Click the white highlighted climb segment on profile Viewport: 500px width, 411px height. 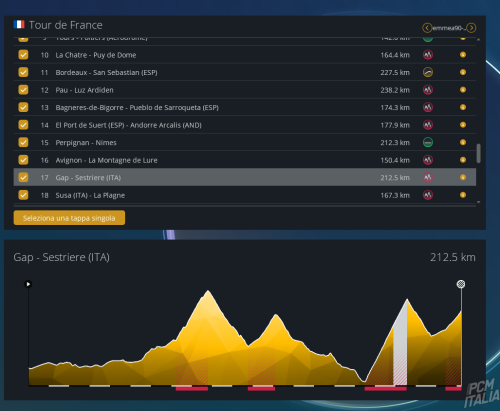tap(400, 347)
